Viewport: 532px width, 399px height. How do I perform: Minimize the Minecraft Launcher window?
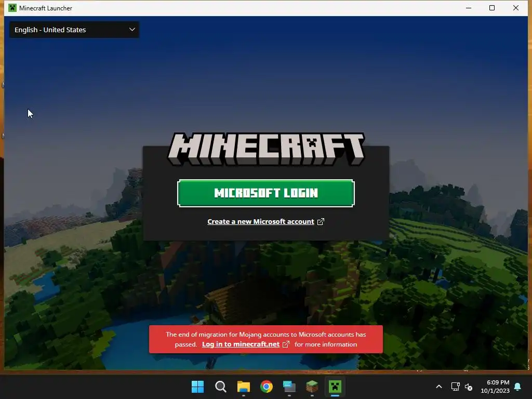[469, 8]
